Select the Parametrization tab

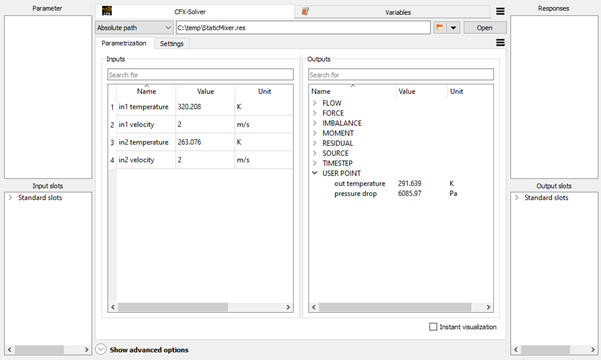tap(124, 43)
